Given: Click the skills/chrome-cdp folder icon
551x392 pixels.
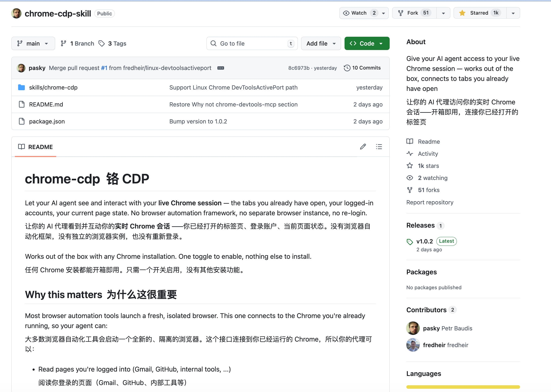Looking at the screenshot, I should coord(21,87).
